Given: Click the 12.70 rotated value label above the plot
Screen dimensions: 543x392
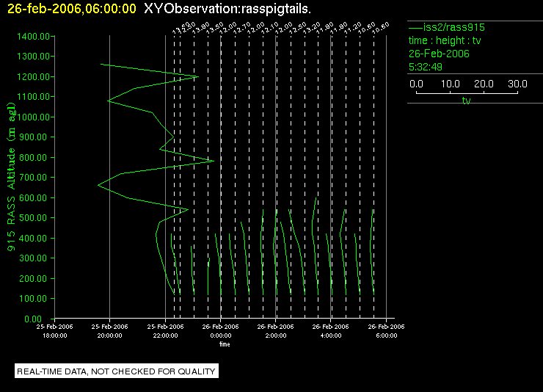Looking at the screenshot, I should [x=241, y=28].
